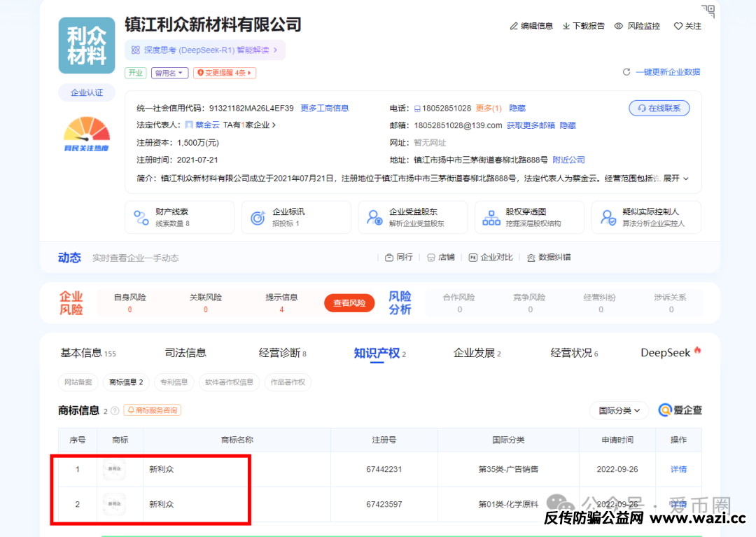Switch to the 司法信息 tab
Image resolution: width=756 pixels, height=537 pixels.
(185, 353)
